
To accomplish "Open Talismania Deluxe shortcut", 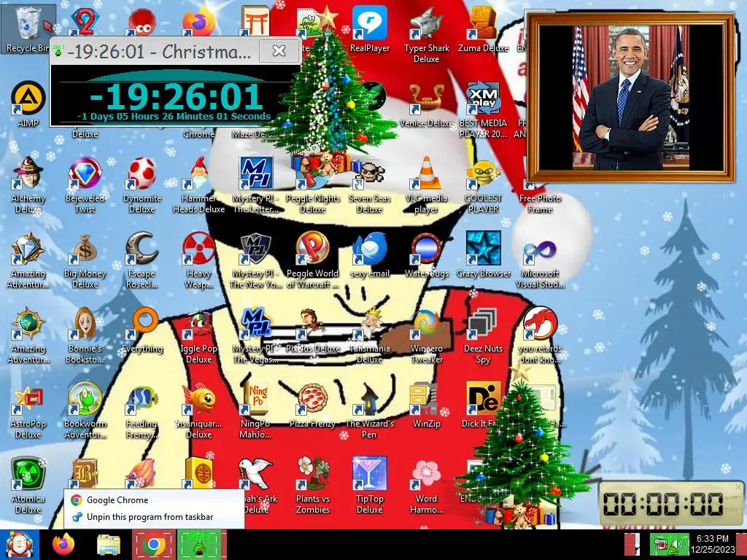I will (x=370, y=335).
